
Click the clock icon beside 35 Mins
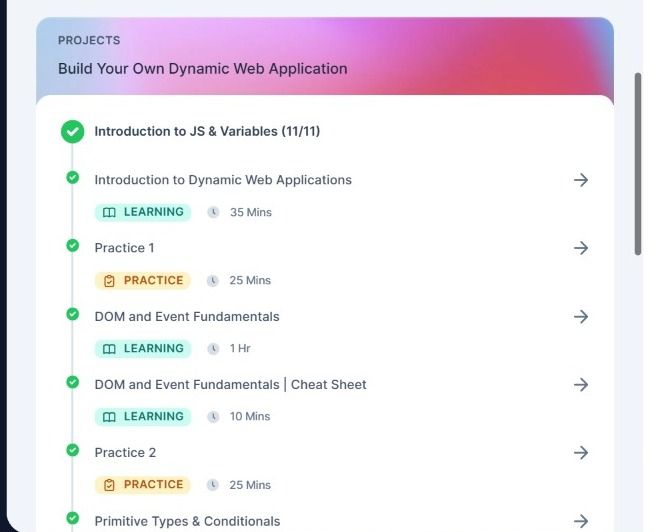213,212
